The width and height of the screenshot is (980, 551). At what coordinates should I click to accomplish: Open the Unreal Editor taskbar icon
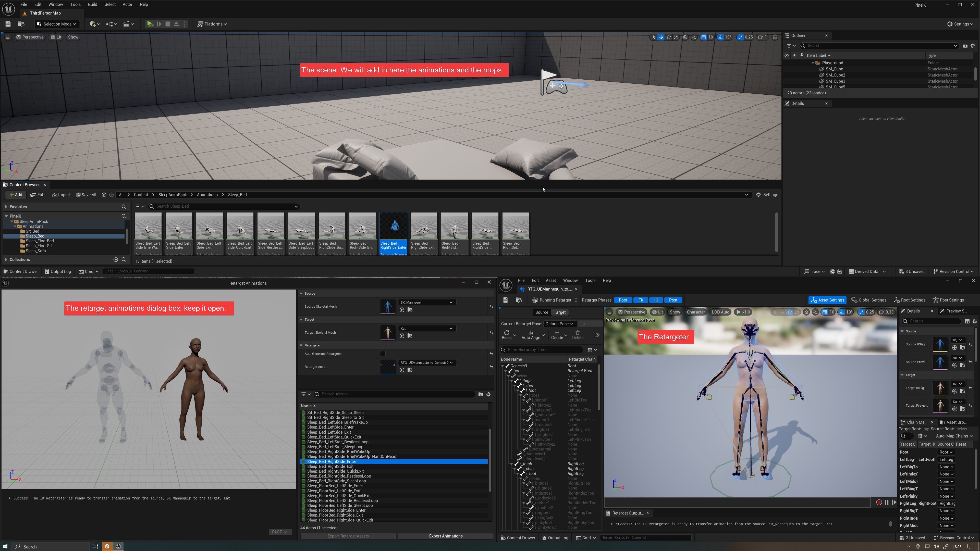click(118, 546)
